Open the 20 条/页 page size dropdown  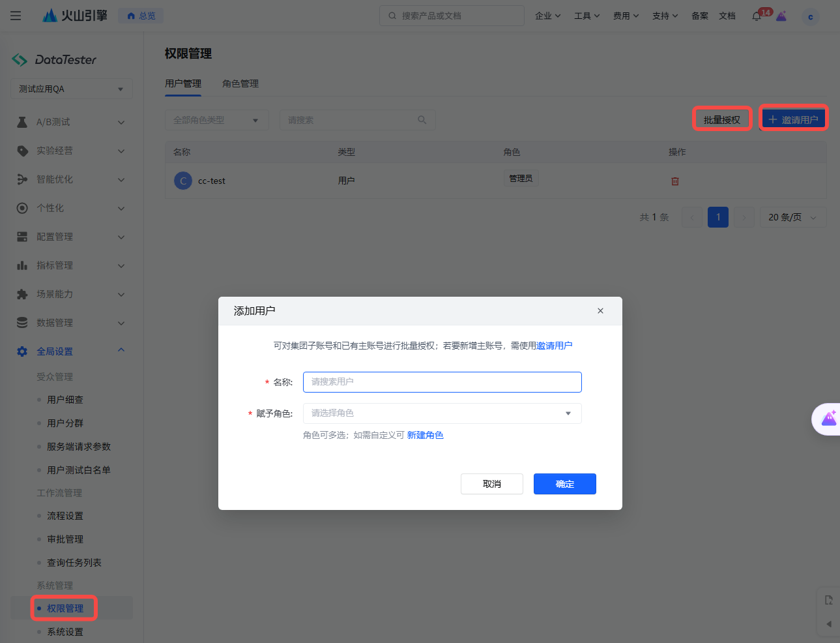coord(793,217)
